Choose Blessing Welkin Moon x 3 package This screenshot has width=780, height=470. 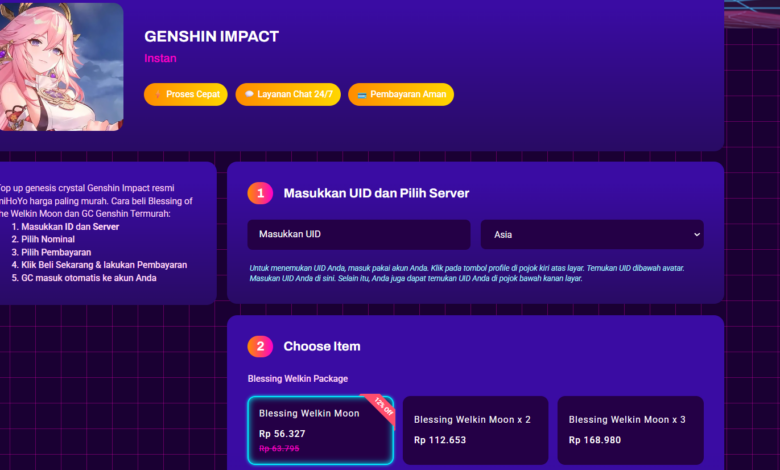(630, 430)
